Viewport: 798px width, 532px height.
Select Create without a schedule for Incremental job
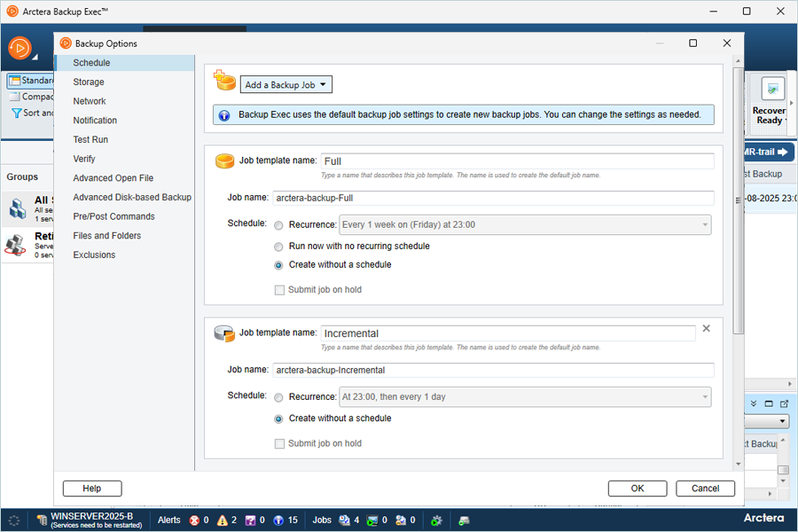278,419
